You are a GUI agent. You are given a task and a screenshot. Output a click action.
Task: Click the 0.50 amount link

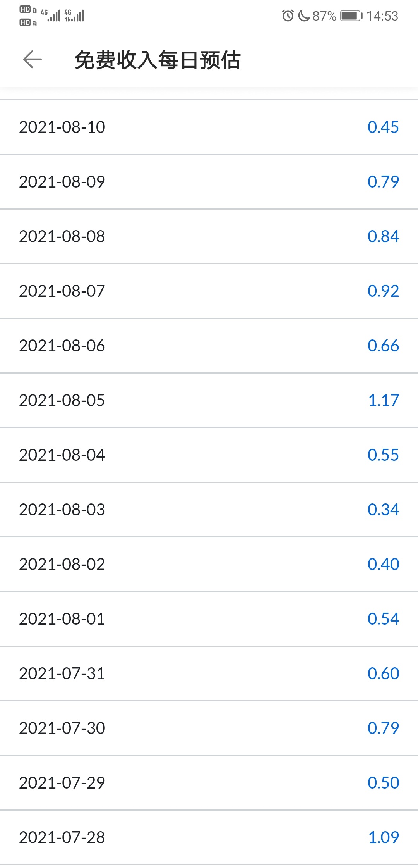pyautogui.click(x=383, y=783)
